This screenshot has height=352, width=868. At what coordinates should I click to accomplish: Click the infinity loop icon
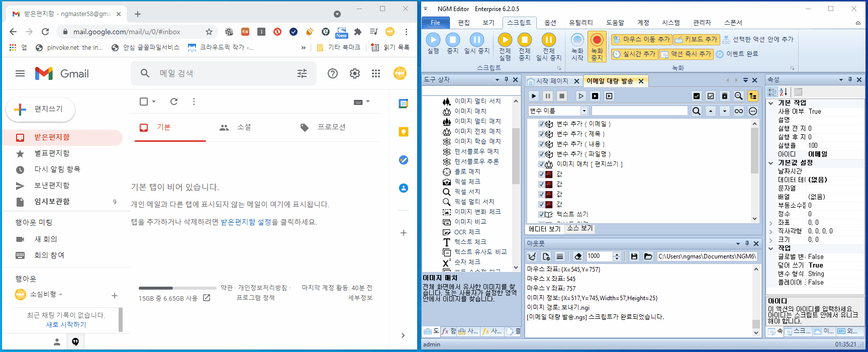click(738, 111)
